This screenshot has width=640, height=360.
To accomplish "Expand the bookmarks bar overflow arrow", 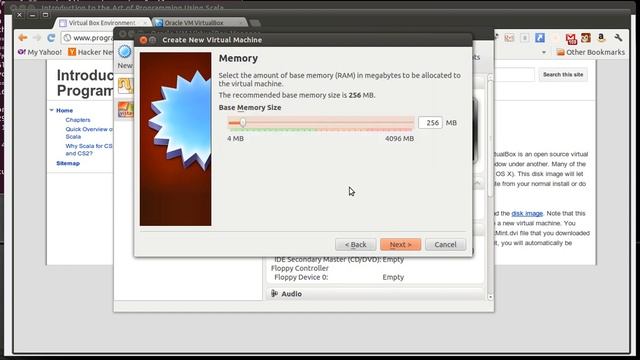I will [x=544, y=52].
